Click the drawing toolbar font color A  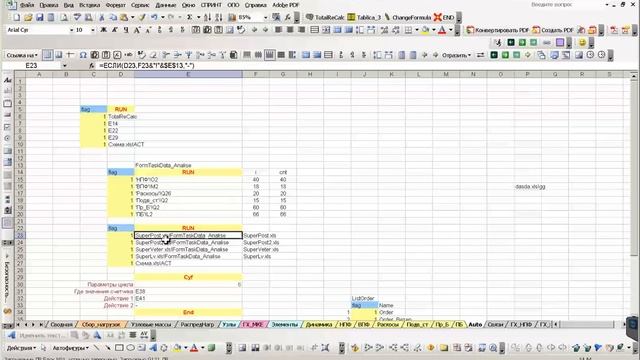[194, 348]
